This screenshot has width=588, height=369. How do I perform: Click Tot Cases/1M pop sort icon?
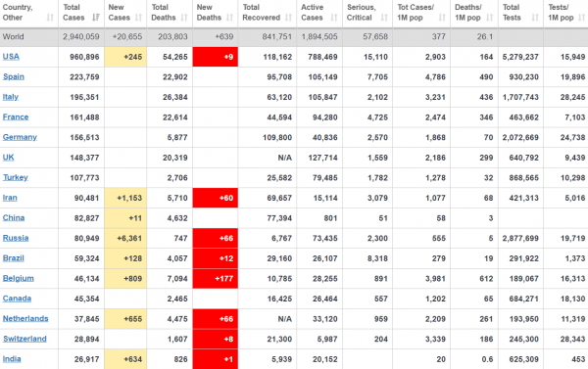442,18
